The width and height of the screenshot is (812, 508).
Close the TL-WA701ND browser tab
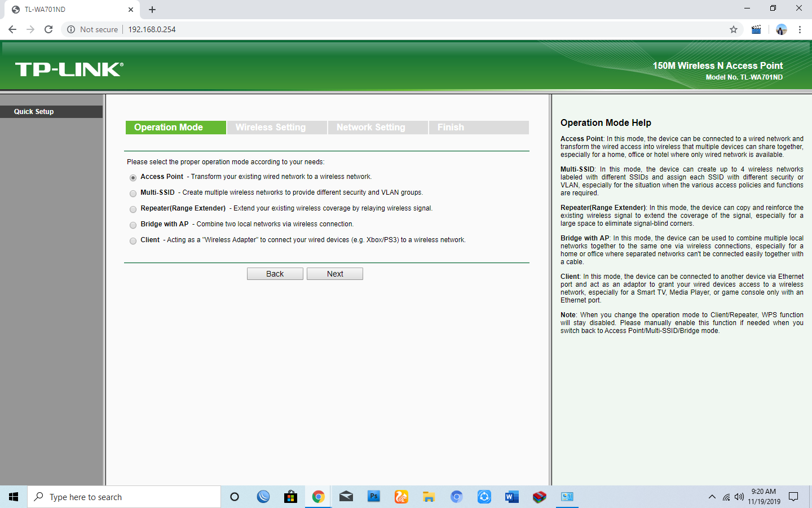click(x=130, y=10)
